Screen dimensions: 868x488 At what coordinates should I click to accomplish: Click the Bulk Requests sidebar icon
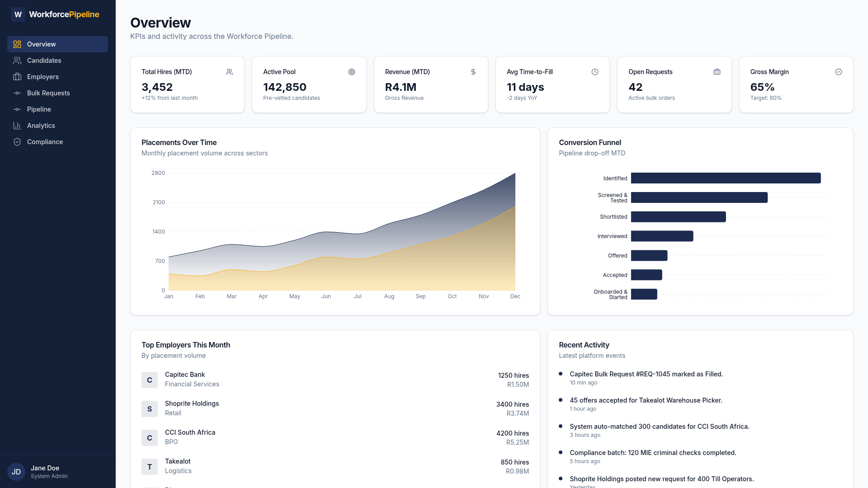point(17,93)
